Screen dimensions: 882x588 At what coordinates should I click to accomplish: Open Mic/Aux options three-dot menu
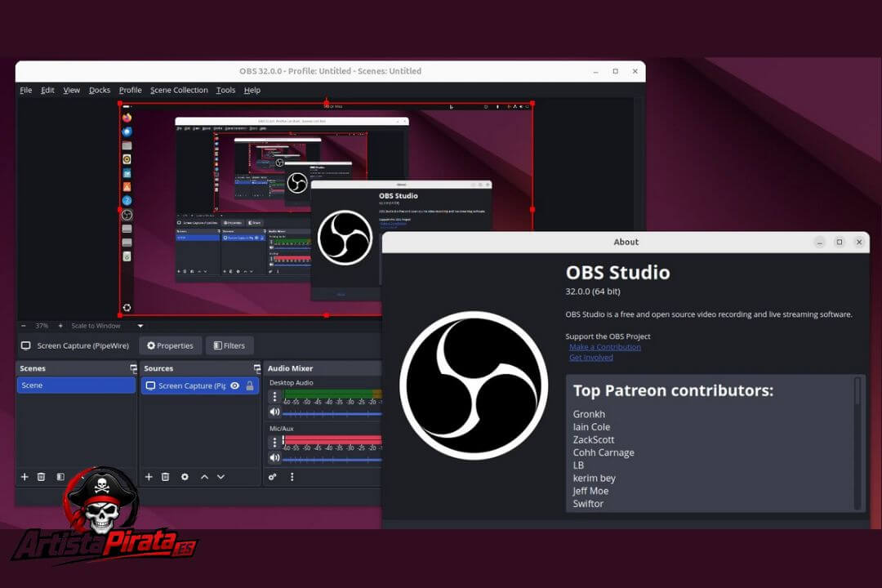click(274, 443)
